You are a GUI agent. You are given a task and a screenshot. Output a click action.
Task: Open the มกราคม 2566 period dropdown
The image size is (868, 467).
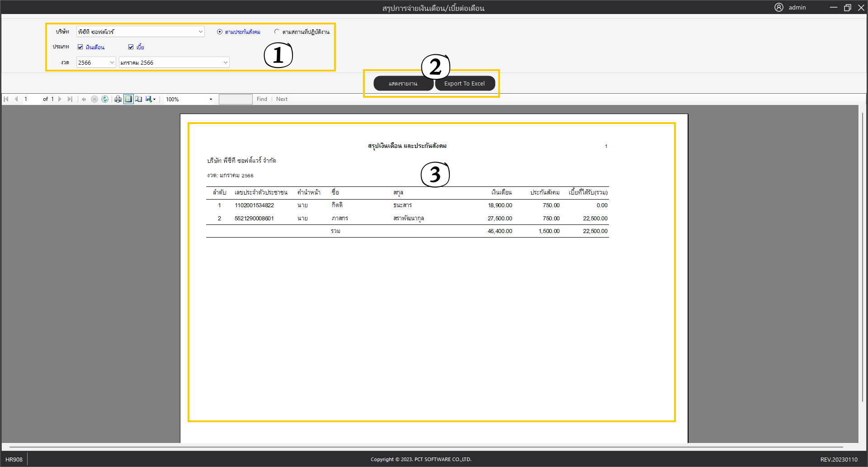point(225,62)
